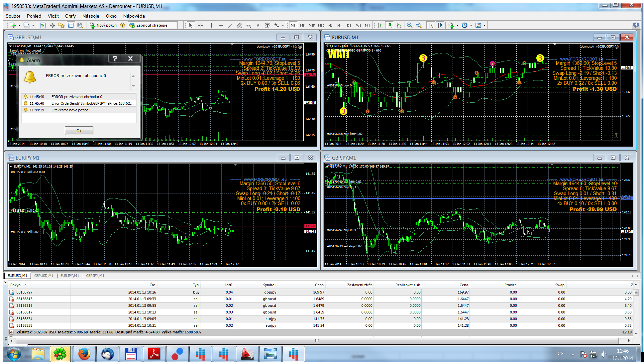The width and height of the screenshot is (644, 363).
Task: Click the Alarm message scroll down arrow
Action: [x=133, y=86]
